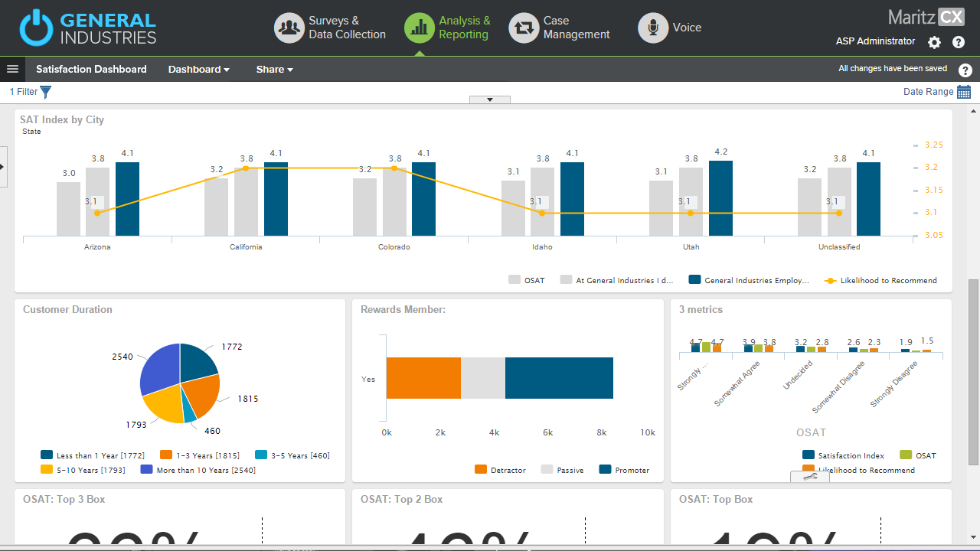Open the 3 metrics wrench tool
This screenshot has height=551, width=980.
pyautogui.click(x=810, y=477)
